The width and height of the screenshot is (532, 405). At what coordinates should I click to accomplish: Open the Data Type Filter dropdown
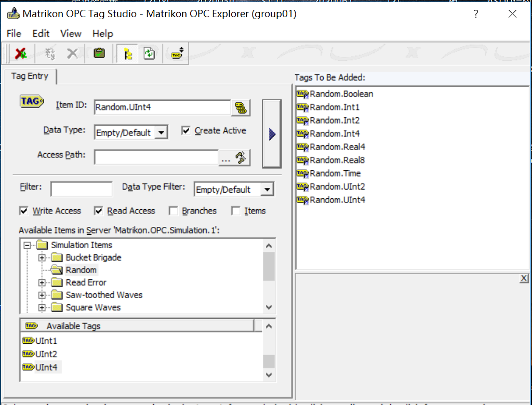point(268,190)
